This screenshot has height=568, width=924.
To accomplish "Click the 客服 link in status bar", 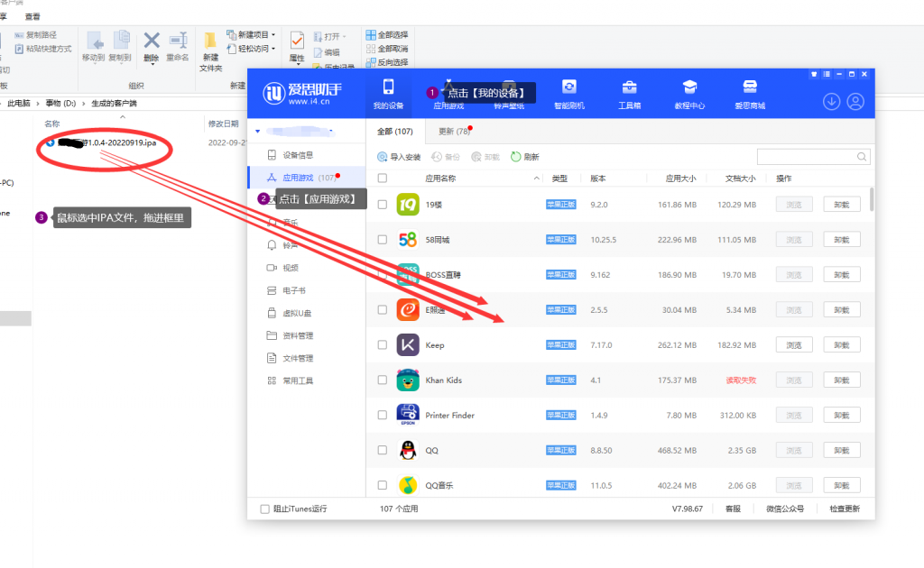I will pyautogui.click(x=733, y=508).
